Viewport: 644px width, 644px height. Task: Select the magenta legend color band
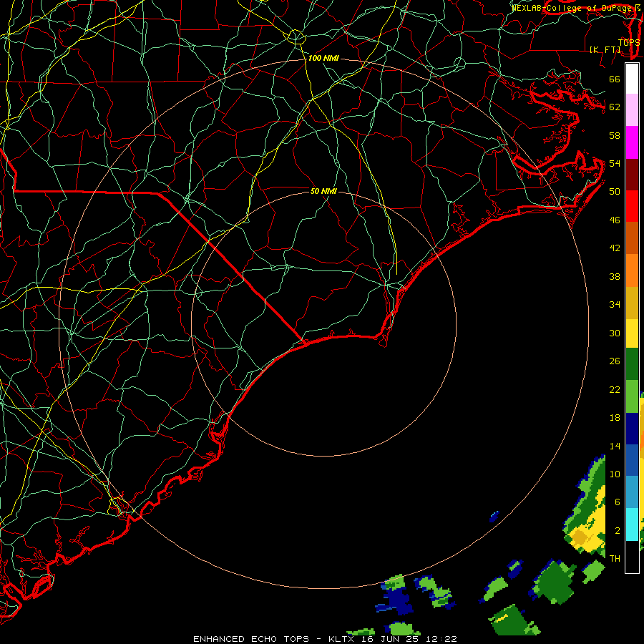pyautogui.click(x=632, y=142)
